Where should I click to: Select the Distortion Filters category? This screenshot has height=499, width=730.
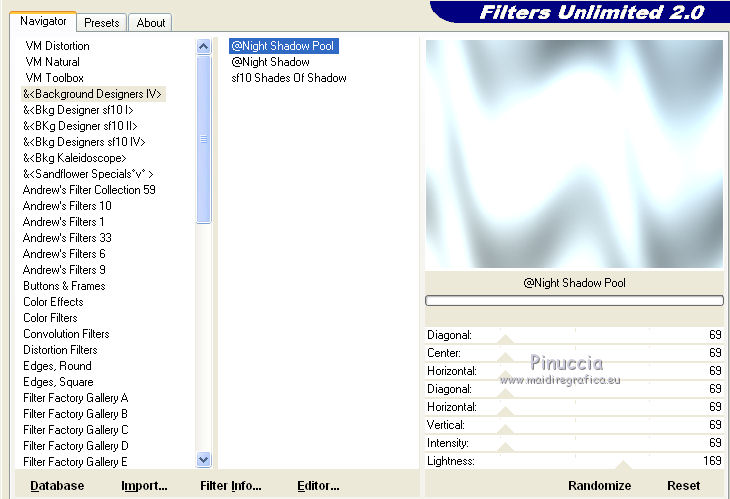pyautogui.click(x=60, y=350)
